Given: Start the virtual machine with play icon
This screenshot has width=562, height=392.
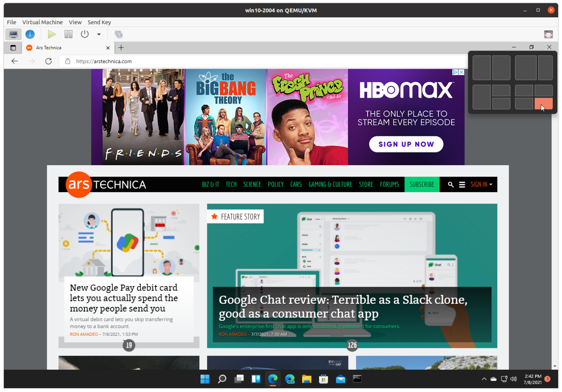Looking at the screenshot, I should click(x=52, y=34).
